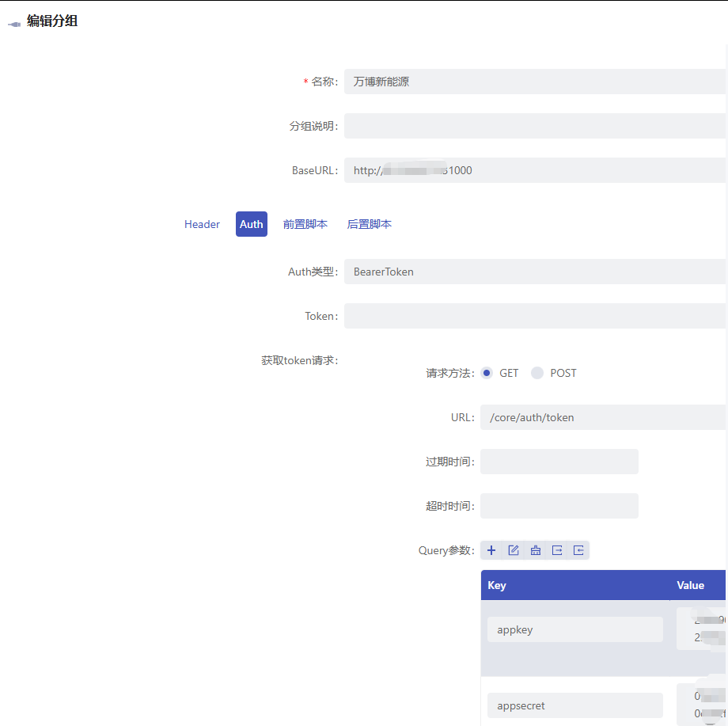The width and height of the screenshot is (728, 726).
Task: Add a new Query parameter row
Action: click(x=491, y=549)
